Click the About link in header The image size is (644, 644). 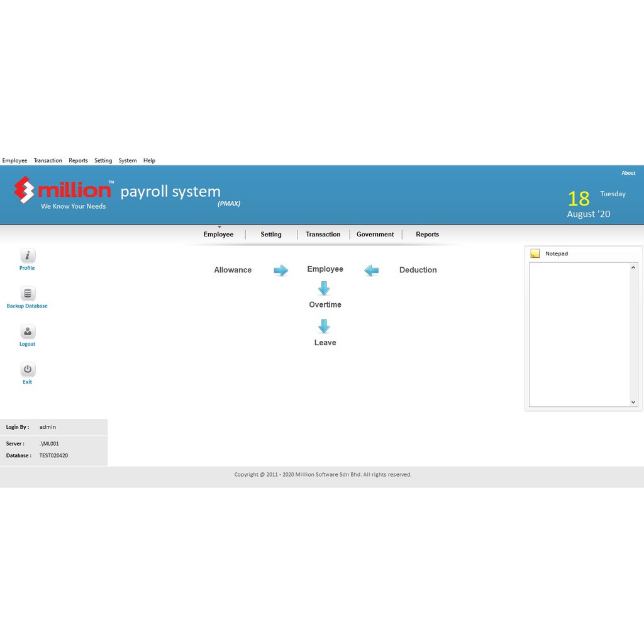[x=628, y=173]
